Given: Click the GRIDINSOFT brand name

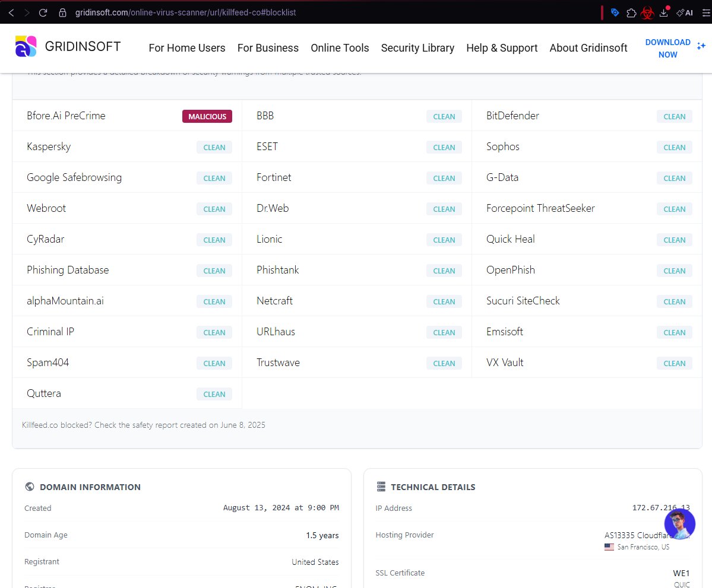Looking at the screenshot, I should [x=83, y=46].
